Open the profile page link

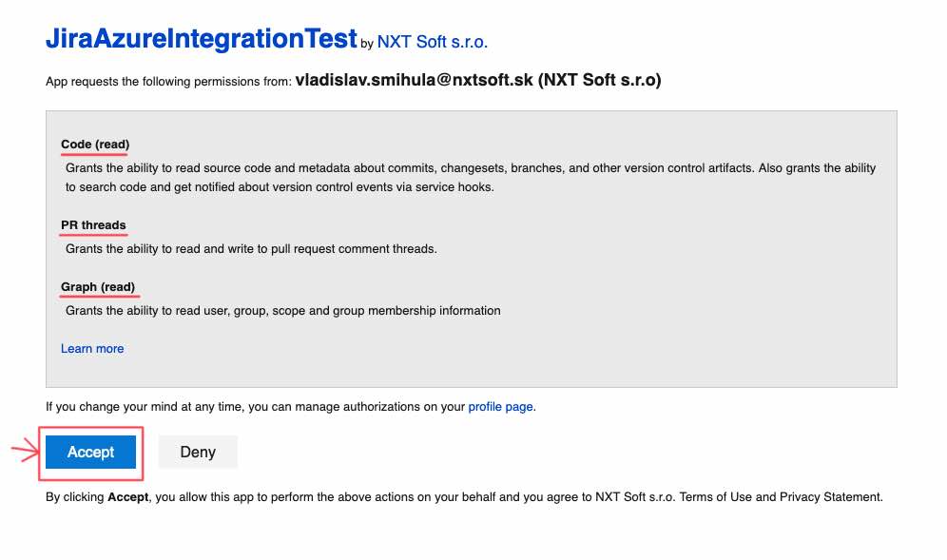tap(500, 407)
